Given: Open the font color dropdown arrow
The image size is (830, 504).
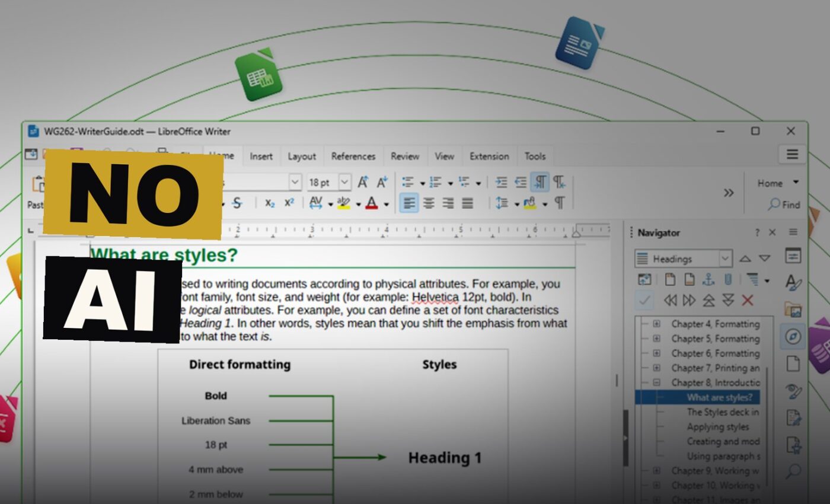Looking at the screenshot, I should click(x=386, y=205).
